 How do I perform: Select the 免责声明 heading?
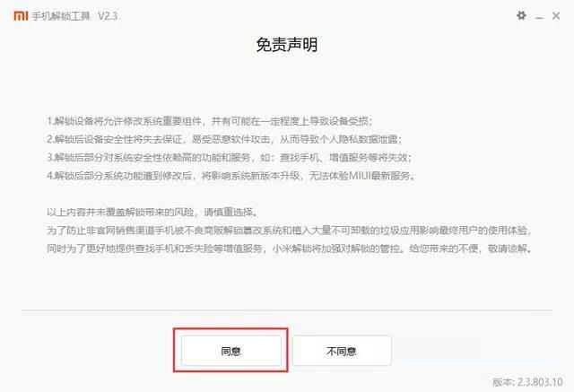pyautogui.click(x=287, y=45)
